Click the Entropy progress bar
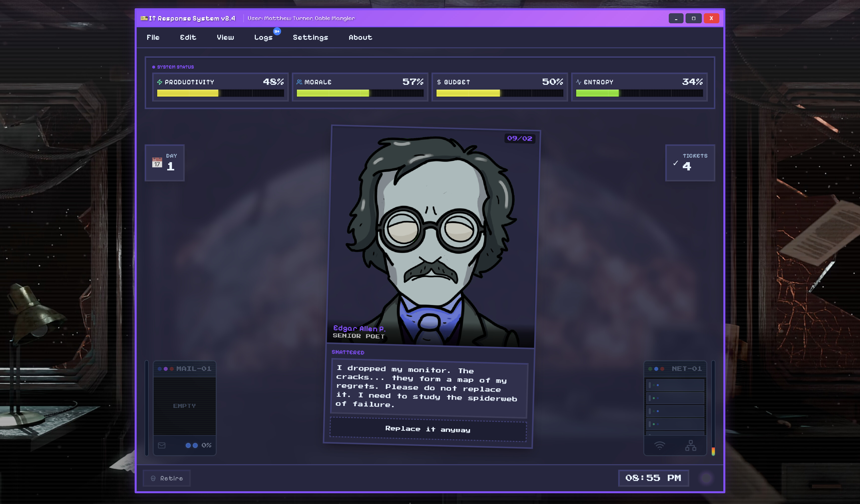860x504 pixels. click(639, 93)
